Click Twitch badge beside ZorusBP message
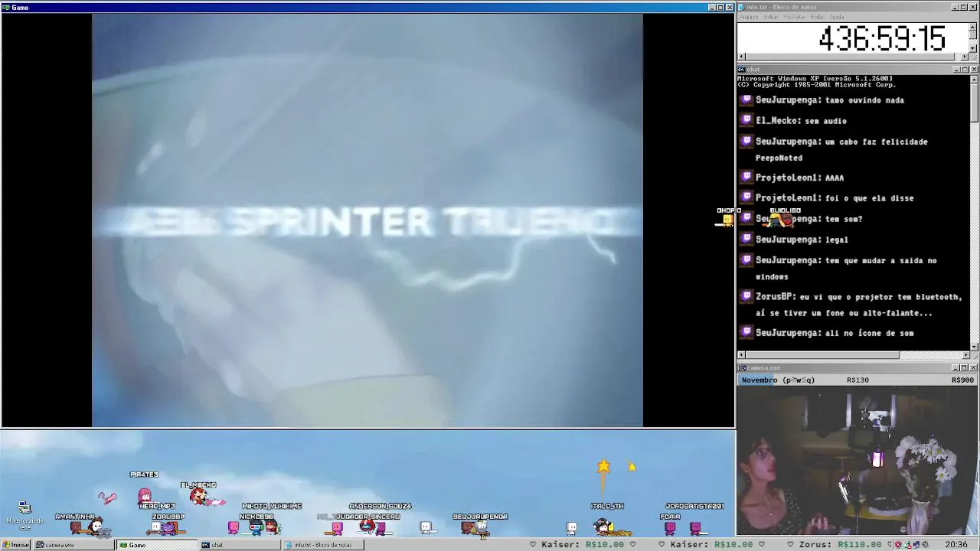This screenshot has width=980, height=551. tap(747, 296)
